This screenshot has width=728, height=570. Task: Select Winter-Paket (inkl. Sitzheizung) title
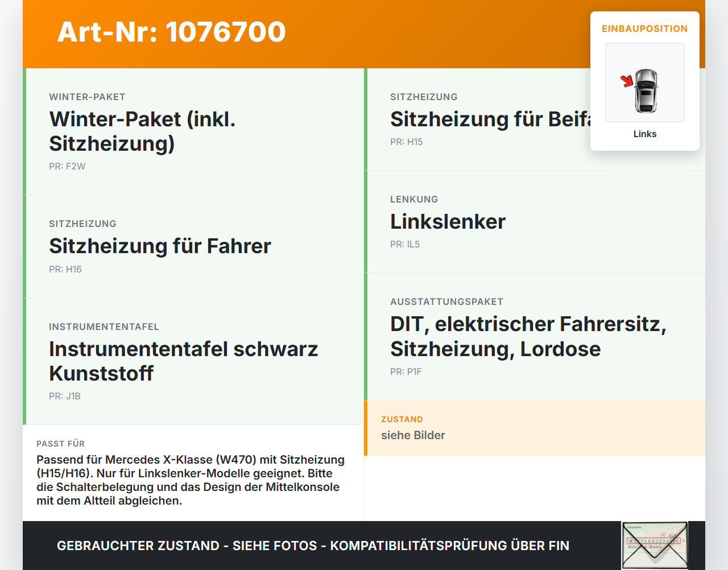click(x=142, y=131)
